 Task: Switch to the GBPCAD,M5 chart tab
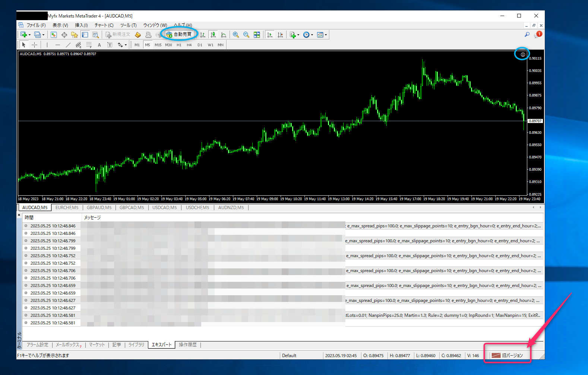tap(132, 208)
